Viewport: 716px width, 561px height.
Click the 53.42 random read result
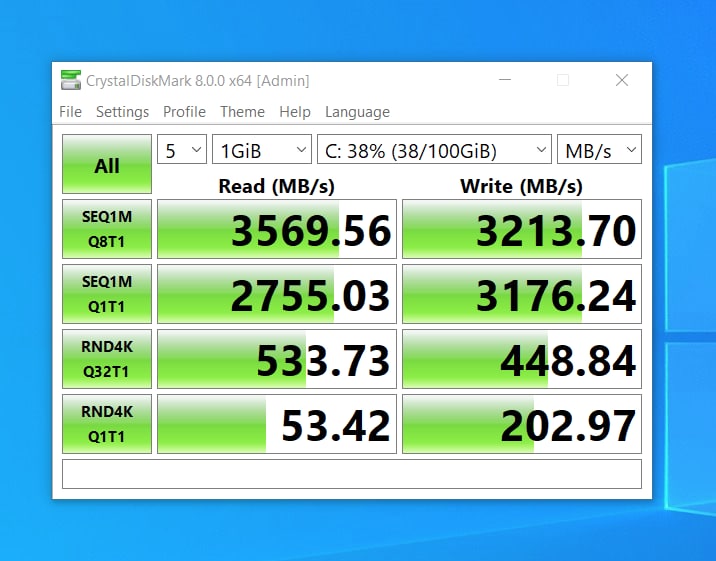click(277, 424)
